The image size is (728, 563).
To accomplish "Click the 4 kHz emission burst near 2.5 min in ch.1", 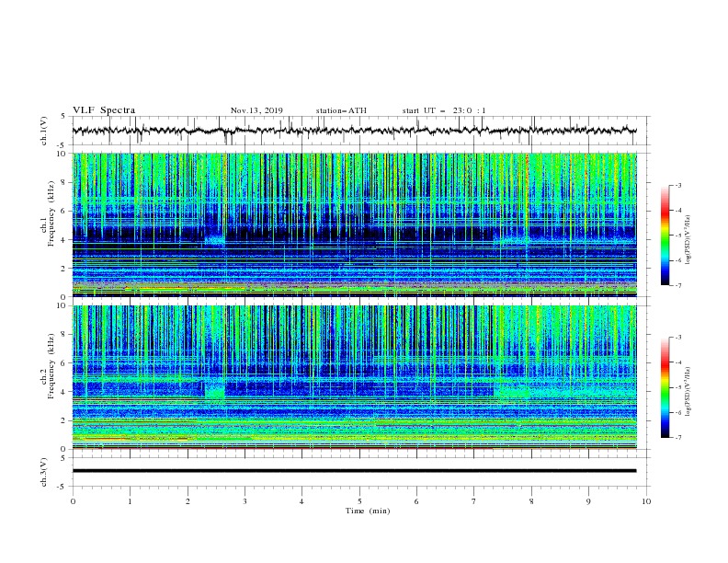I will coord(215,240).
